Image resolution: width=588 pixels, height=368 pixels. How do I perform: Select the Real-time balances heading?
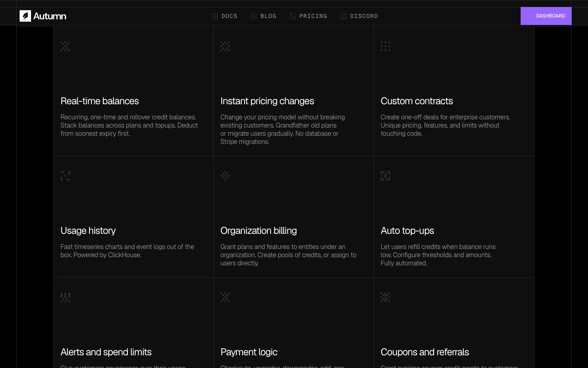[x=100, y=101]
